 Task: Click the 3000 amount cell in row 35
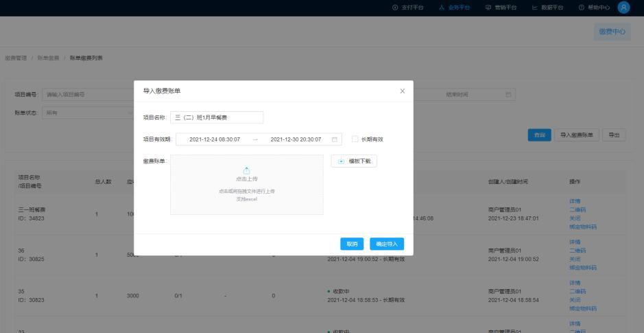[133, 296]
